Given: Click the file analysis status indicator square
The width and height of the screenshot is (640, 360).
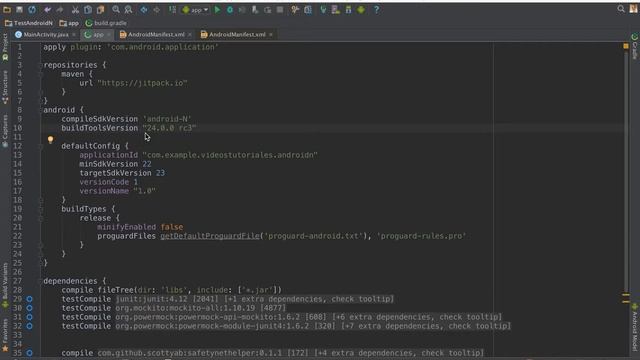Looking at the screenshot, I should pos(626,46).
